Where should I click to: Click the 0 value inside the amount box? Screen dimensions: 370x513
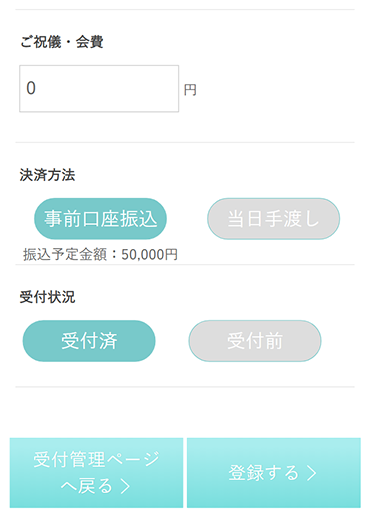point(31,88)
